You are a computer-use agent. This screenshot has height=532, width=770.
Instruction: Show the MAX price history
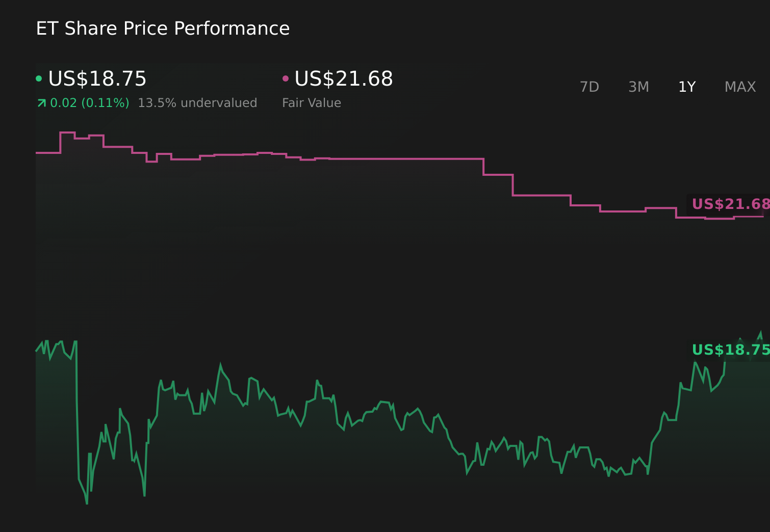click(x=739, y=87)
